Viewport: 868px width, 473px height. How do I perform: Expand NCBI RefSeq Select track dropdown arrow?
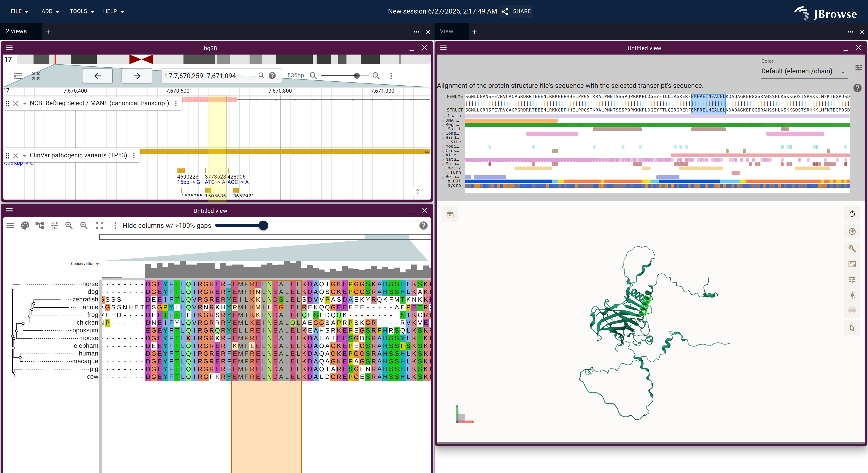point(25,104)
